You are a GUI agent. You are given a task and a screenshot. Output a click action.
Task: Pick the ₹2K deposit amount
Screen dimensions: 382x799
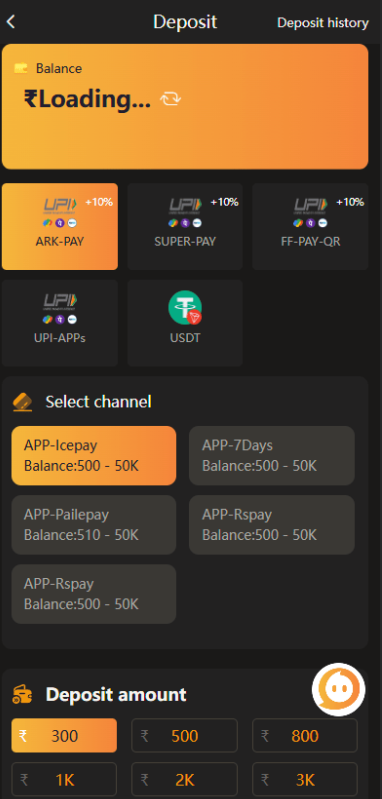[184, 779]
